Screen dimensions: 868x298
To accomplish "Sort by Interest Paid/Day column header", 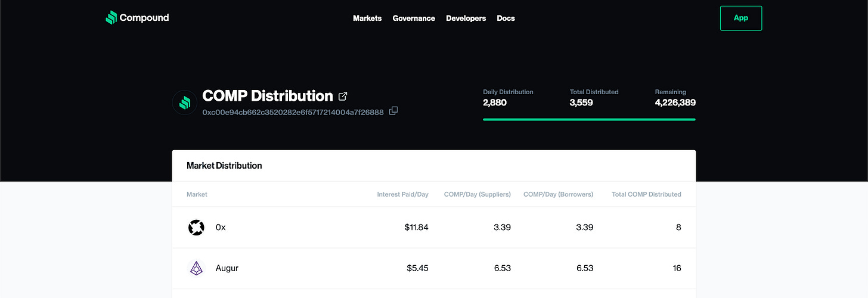I will [x=402, y=194].
